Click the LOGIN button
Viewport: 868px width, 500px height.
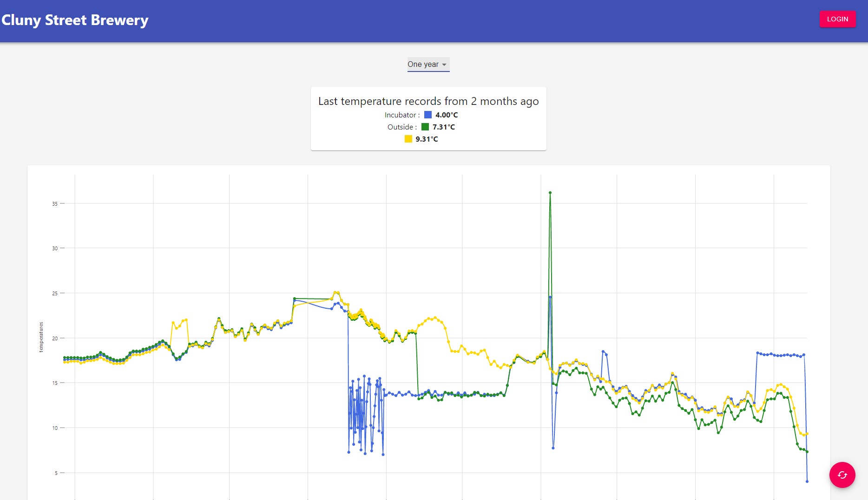837,19
